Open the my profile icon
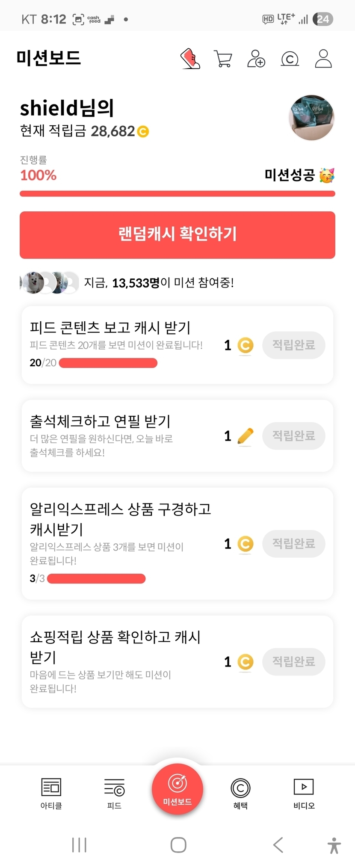This screenshot has height=868, width=355. pyautogui.click(x=323, y=59)
